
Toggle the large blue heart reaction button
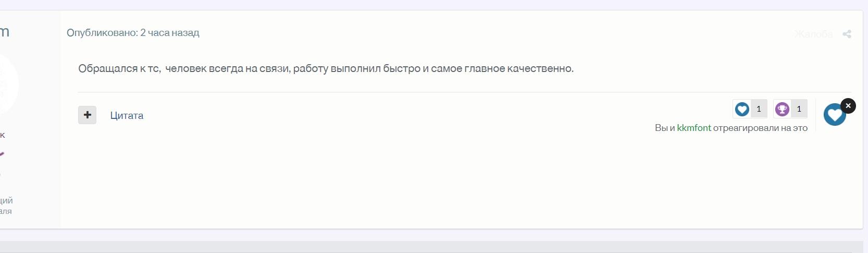(834, 115)
